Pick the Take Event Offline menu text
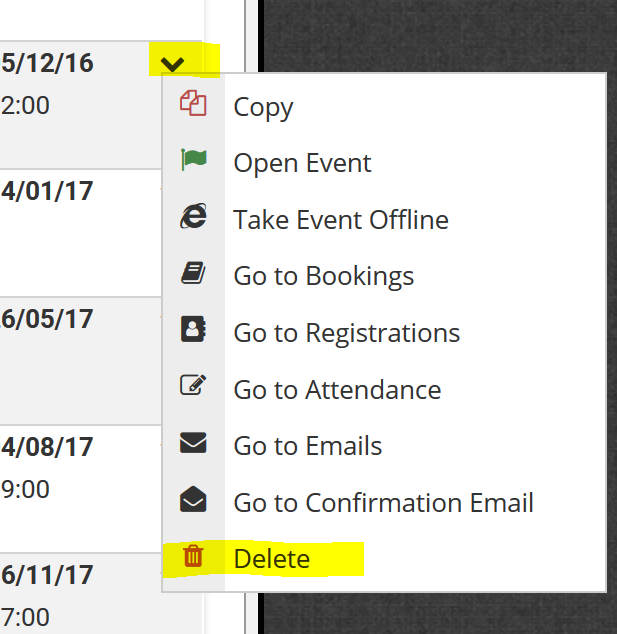This screenshot has width=617, height=634. click(x=340, y=220)
